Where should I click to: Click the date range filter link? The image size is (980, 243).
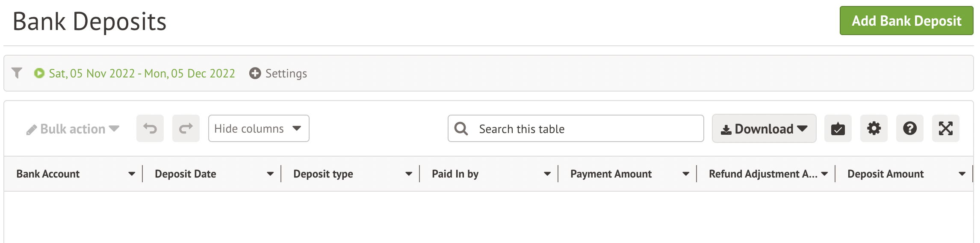[x=142, y=74]
